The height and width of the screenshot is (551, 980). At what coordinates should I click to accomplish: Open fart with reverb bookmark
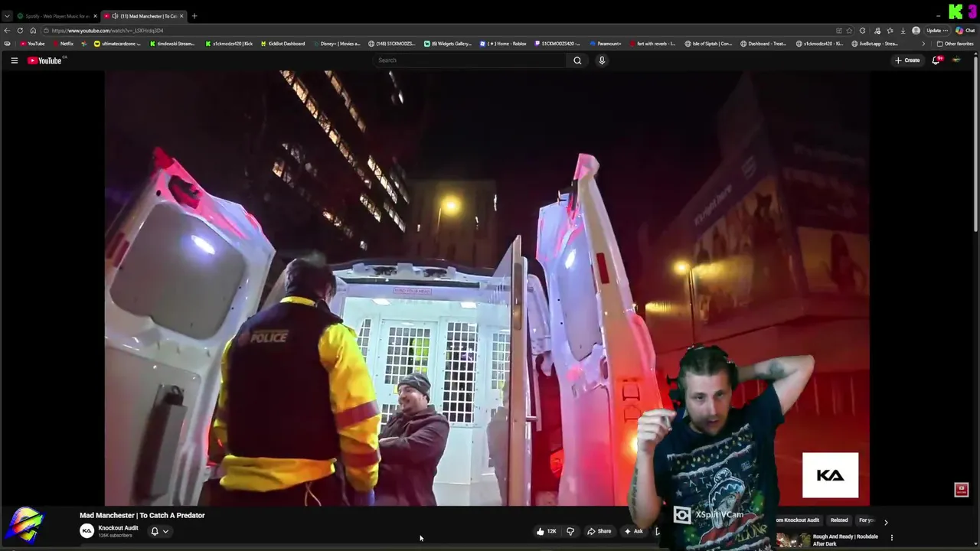tap(652, 44)
